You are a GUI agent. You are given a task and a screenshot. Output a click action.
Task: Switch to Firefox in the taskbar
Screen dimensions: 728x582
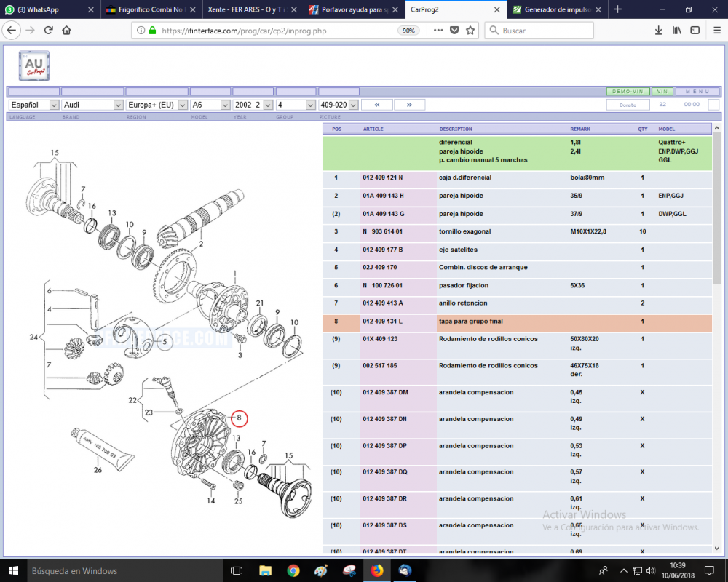[377, 571]
